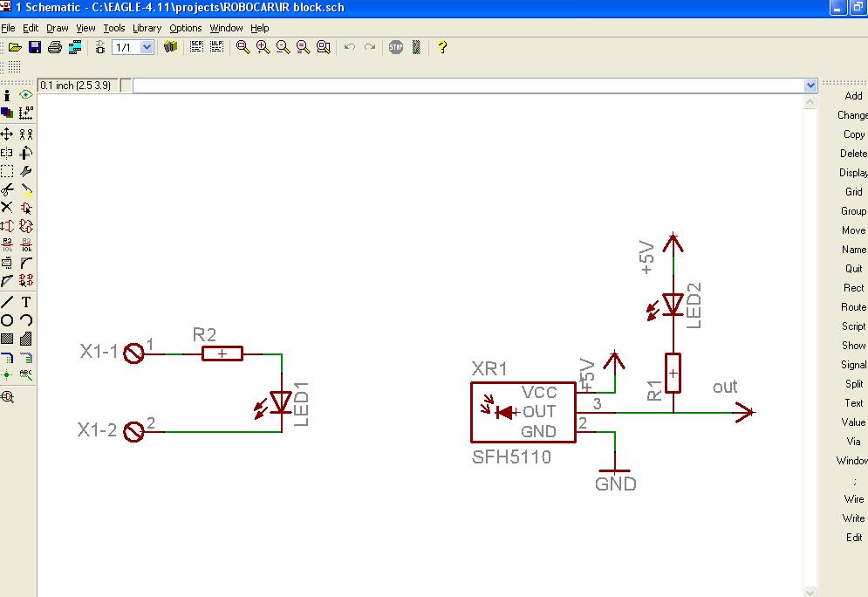Screen dimensions: 868x597
Task: Select the Move tool in left toolbar
Action: [7, 134]
